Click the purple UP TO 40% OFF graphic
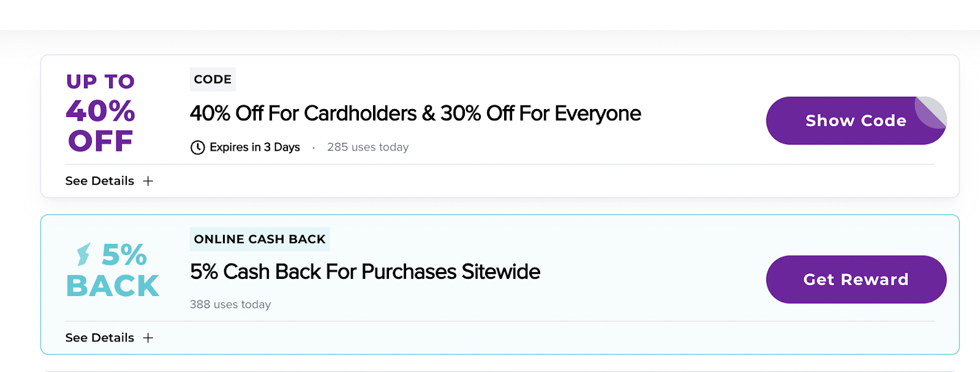The image size is (980, 372). coord(100,112)
